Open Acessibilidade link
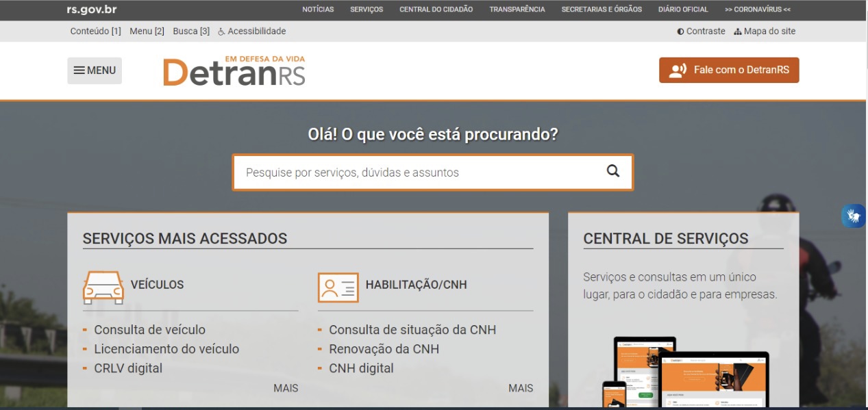The image size is (868, 410). coord(251,31)
